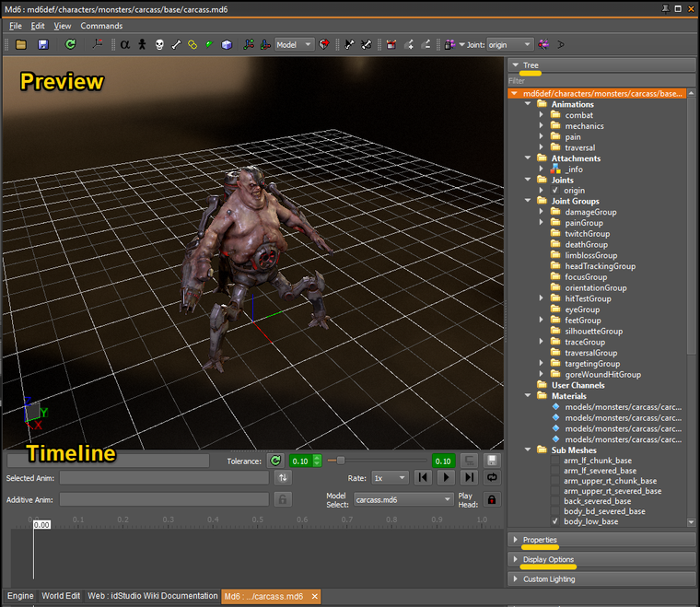
Task: Uncheck the body_low_base sub mesh checkbox
Action: [x=555, y=521]
